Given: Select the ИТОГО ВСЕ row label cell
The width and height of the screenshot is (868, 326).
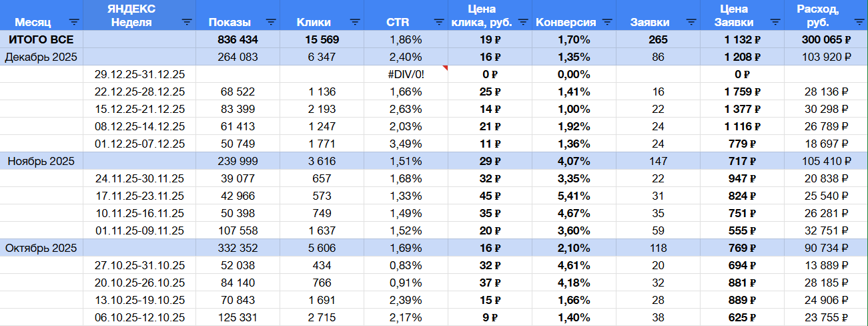Looking at the screenshot, I should (41, 39).
